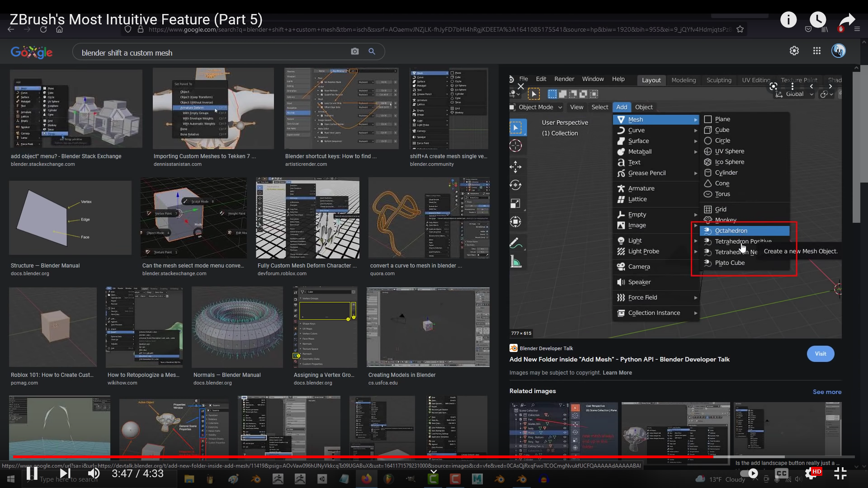Viewport: 868px width, 488px height.
Task: Open the Google apps grid
Action: coord(816,51)
